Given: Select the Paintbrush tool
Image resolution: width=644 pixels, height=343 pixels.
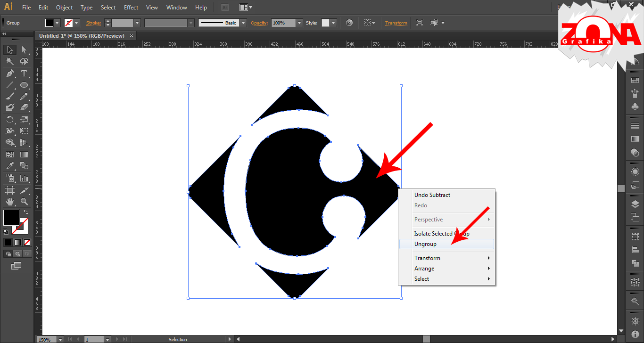Looking at the screenshot, I should [x=9, y=96].
